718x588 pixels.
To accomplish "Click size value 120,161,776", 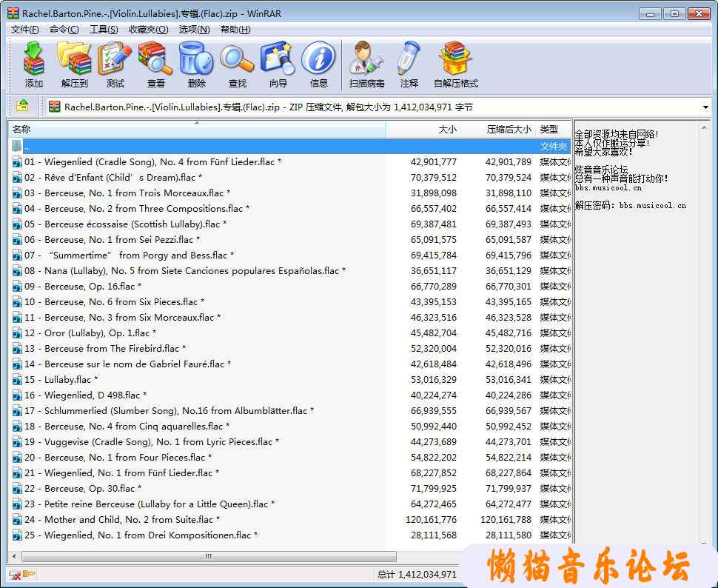I will click(431, 520).
